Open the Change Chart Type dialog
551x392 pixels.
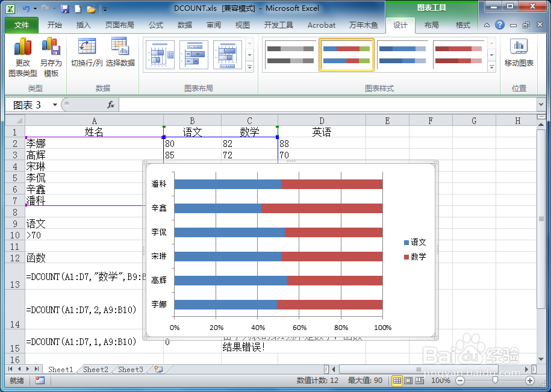click(x=23, y=54)
